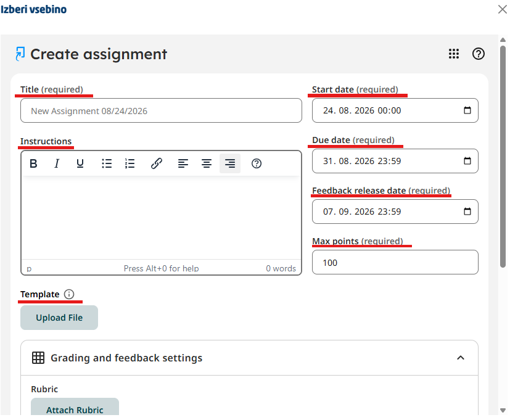Click inside the Instructions text area
510x420 pixels.
(x=161, y=218)
